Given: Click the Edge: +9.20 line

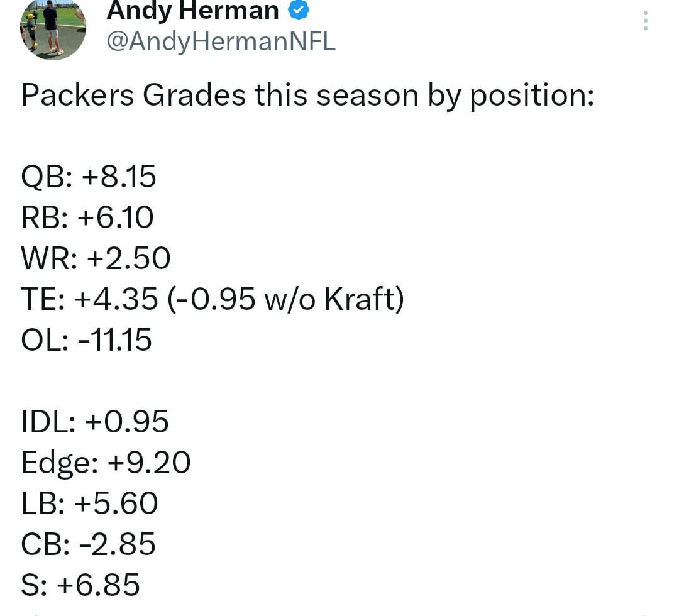Looking at the screenshot, I should [106, 462].
